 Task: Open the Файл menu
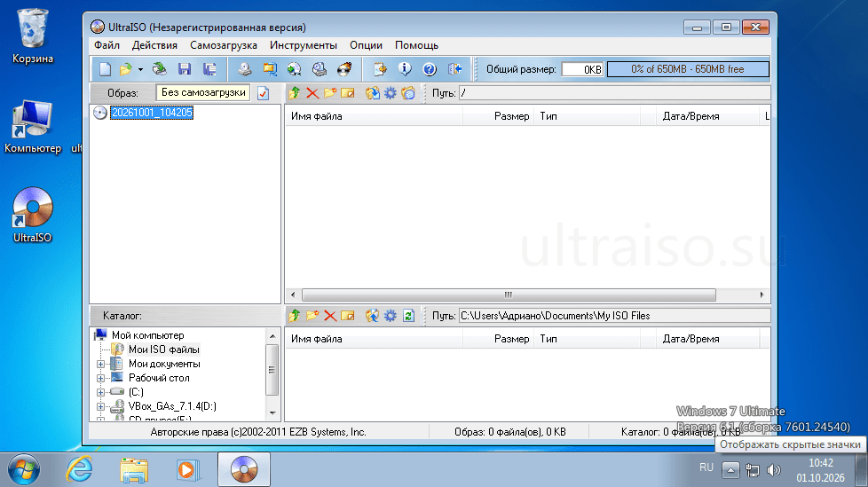click(107, 45)
